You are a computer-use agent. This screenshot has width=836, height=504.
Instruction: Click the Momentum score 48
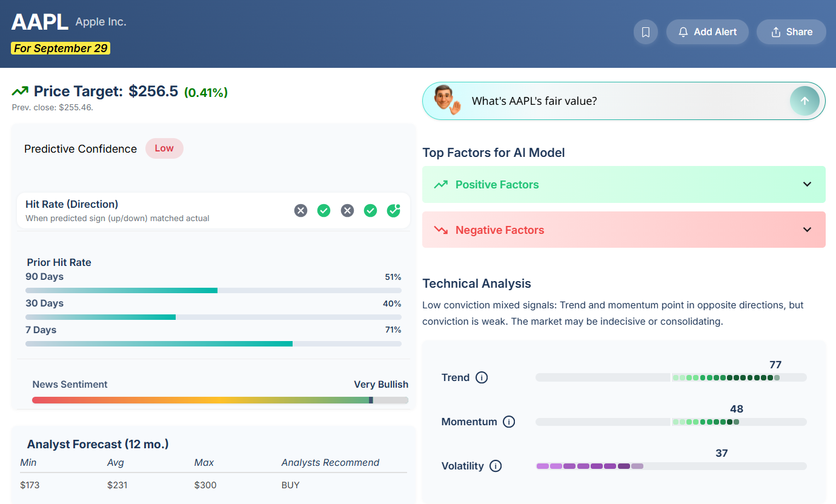(x=737, y=409)
